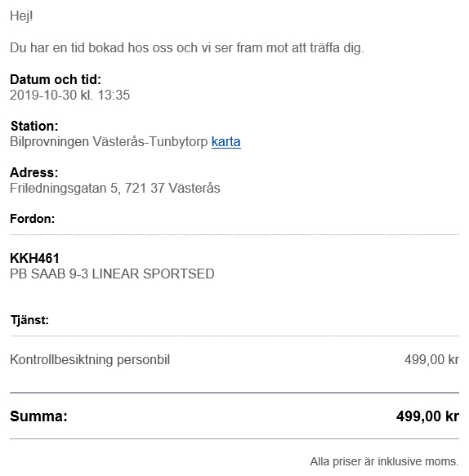This screenshot has height=476, width=469.
Task: Click the dotted divider under Fordon
Action: (x=234, y=234)
